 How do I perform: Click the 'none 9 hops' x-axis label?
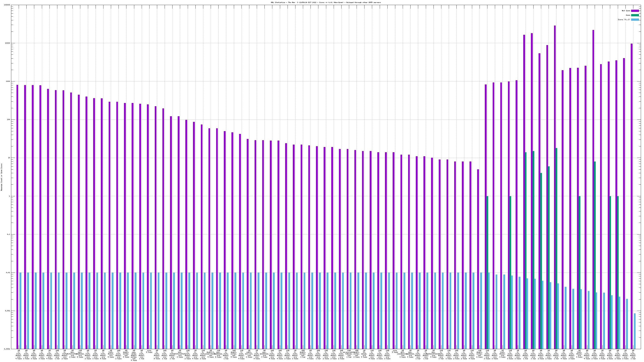click(x=395, y=352)
